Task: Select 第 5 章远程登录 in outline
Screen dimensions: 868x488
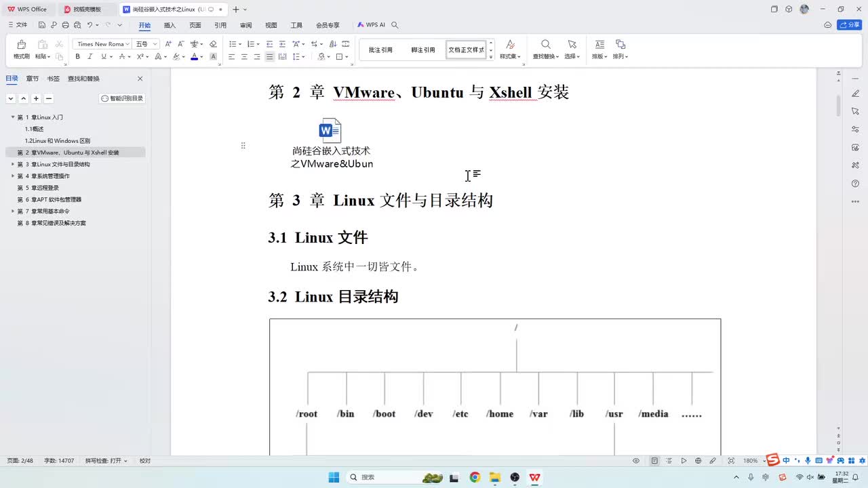Action: pos(38,188)
